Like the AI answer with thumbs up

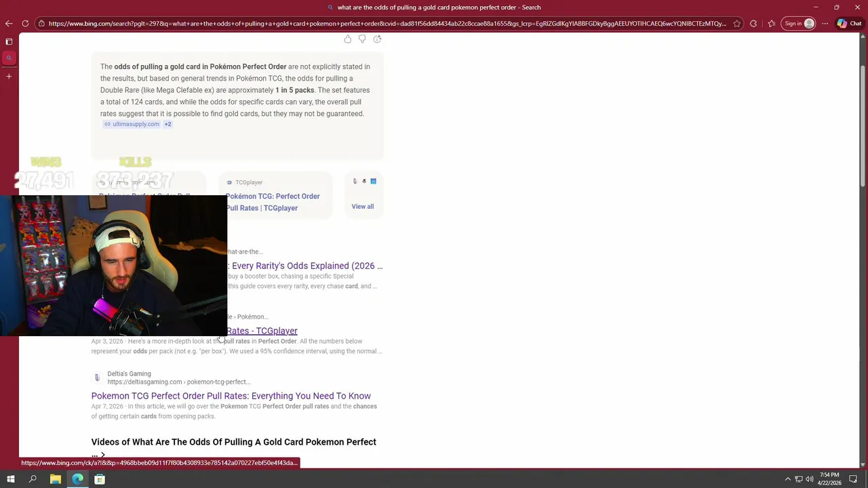click(348, 39)
